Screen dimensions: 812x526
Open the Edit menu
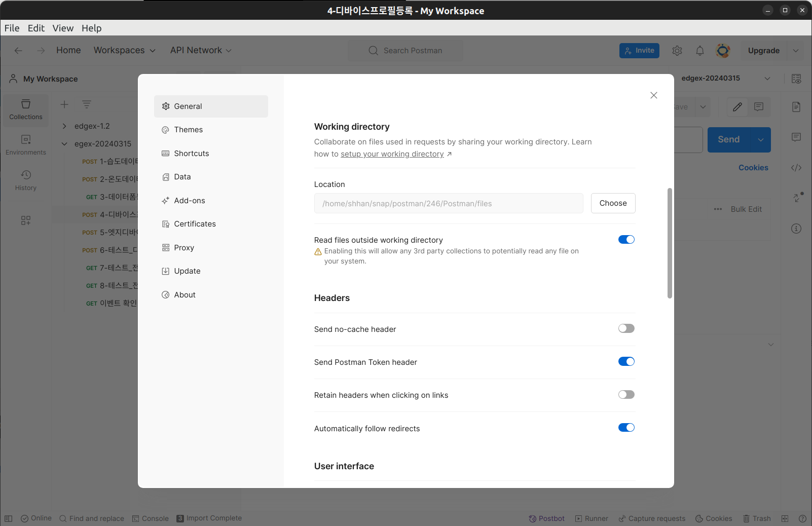[36, 28]
